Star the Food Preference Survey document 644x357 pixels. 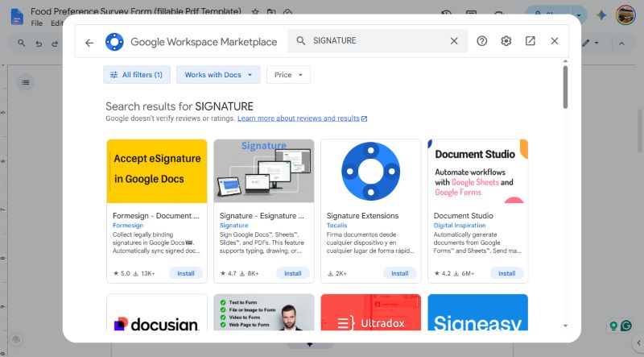point(255,11)
